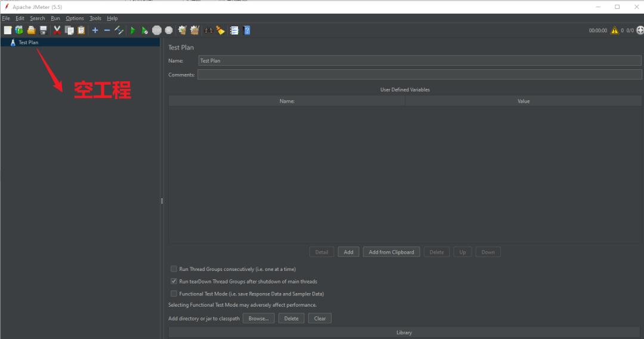The width and height of the screenshot is (644, 339).
Task: Open the Tools menu
Action: 95,19
